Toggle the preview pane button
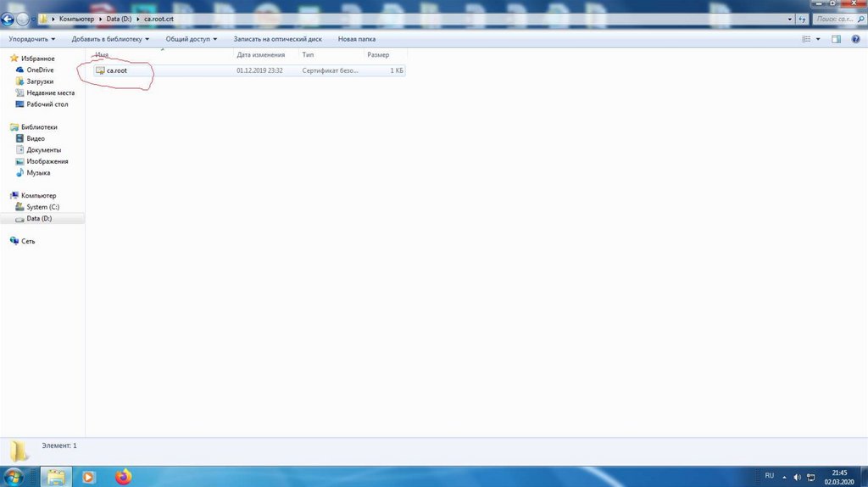868x487 pixels. pyautogui.click(x=836, y=39)
